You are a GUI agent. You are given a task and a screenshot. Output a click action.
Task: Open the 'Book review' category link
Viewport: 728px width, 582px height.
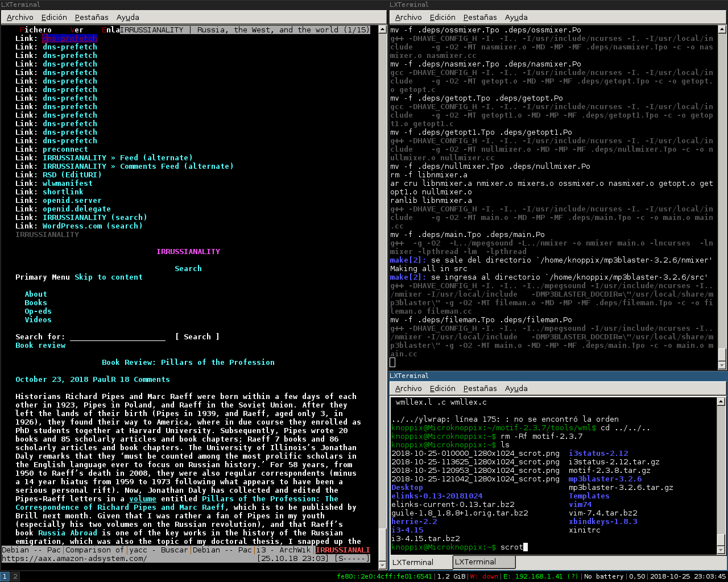[40, 345]
